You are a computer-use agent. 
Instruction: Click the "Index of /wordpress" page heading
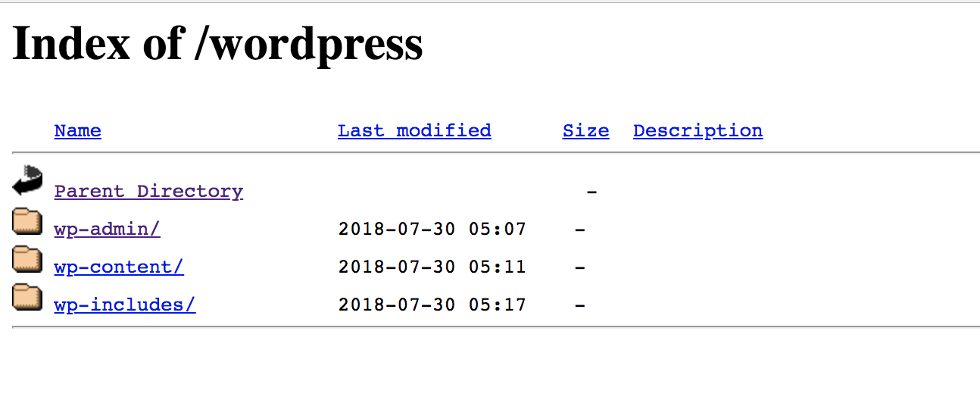click(x=217, y=44)
